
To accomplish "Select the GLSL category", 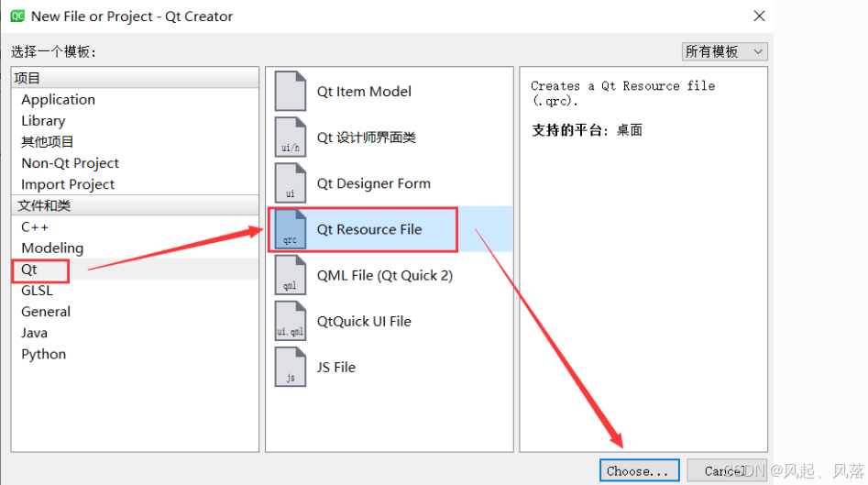I will point(37,291).
